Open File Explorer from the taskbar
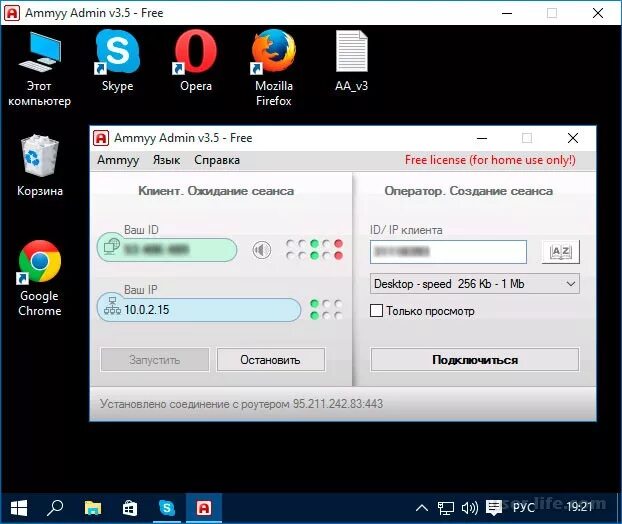The height and width of the screenshot is (524, 622). click(x=93, y=508)
